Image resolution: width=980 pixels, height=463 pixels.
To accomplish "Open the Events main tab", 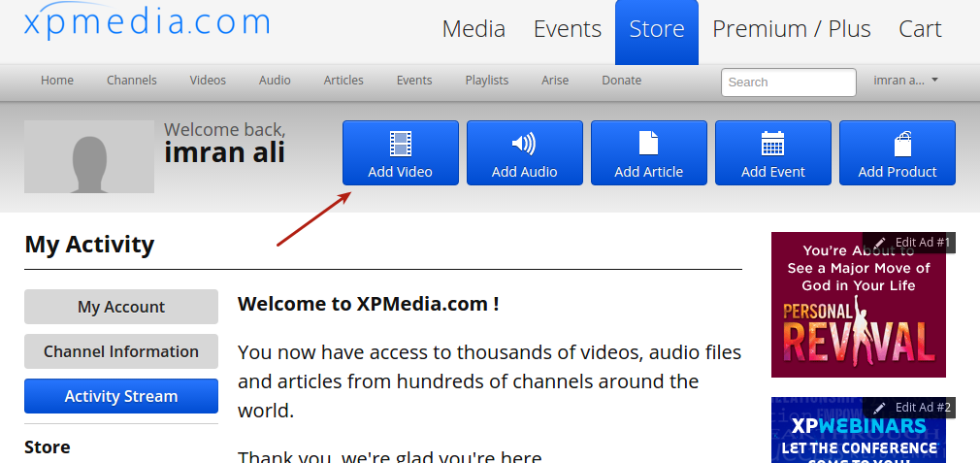I will pyautogui.click(x=568, y=29).
